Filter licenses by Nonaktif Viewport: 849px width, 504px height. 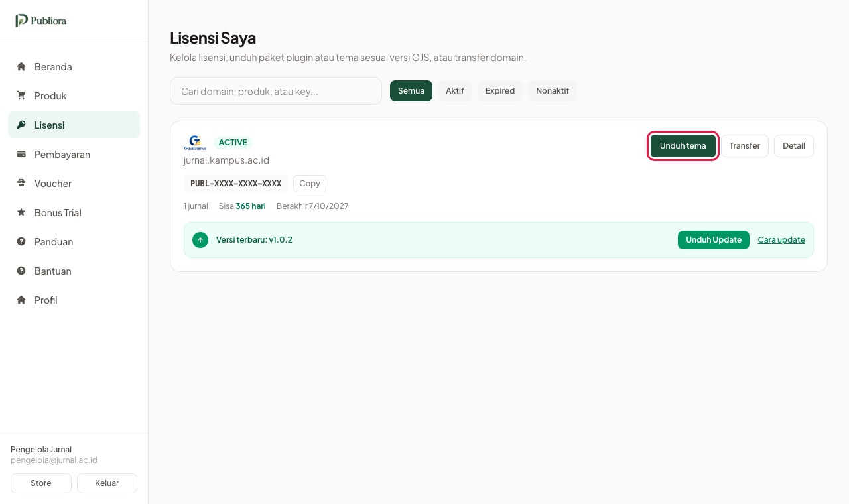click(553, 91)
